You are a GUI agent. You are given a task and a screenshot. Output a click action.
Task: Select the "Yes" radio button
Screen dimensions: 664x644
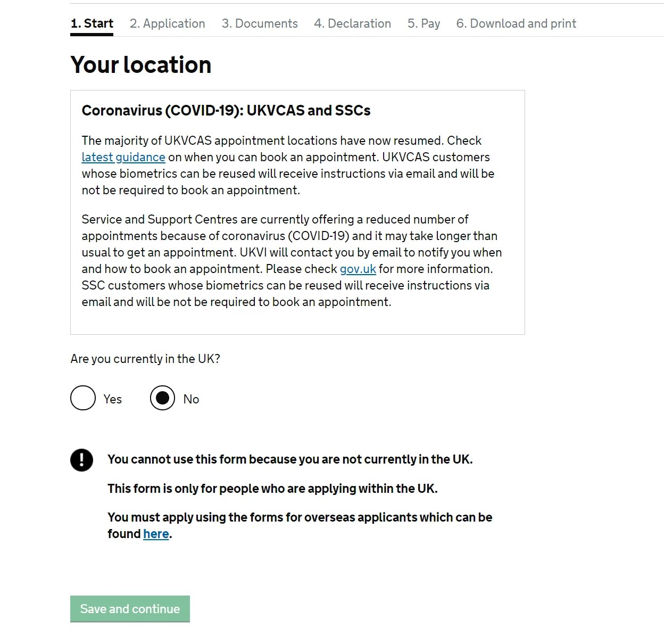click(x=82, y=398)
